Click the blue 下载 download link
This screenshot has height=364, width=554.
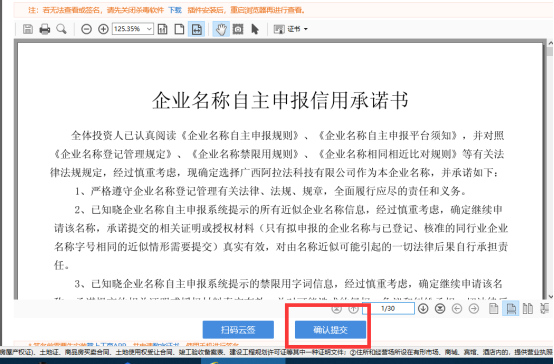click(175, 10)
